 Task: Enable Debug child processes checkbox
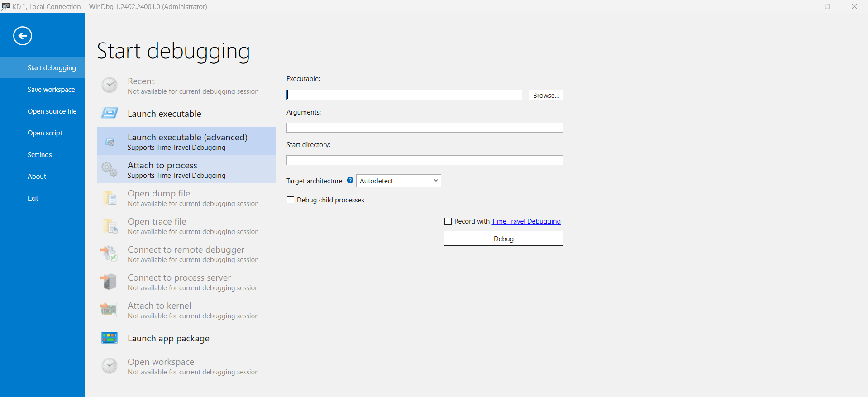pos(291,200)
